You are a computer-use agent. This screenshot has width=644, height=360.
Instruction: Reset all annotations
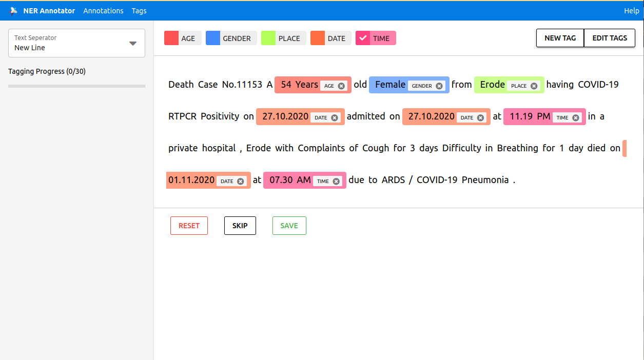[x=189, y=226]
